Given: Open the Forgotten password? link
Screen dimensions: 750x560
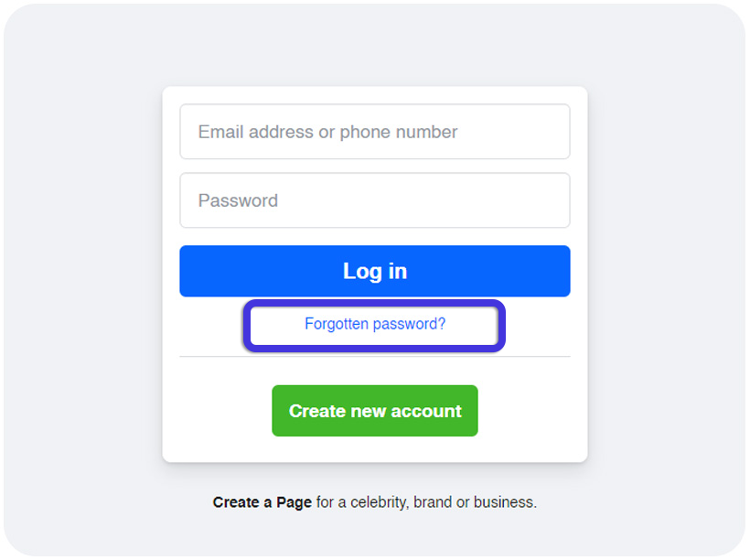Looking at the screenshot, I should pos(375,324).
